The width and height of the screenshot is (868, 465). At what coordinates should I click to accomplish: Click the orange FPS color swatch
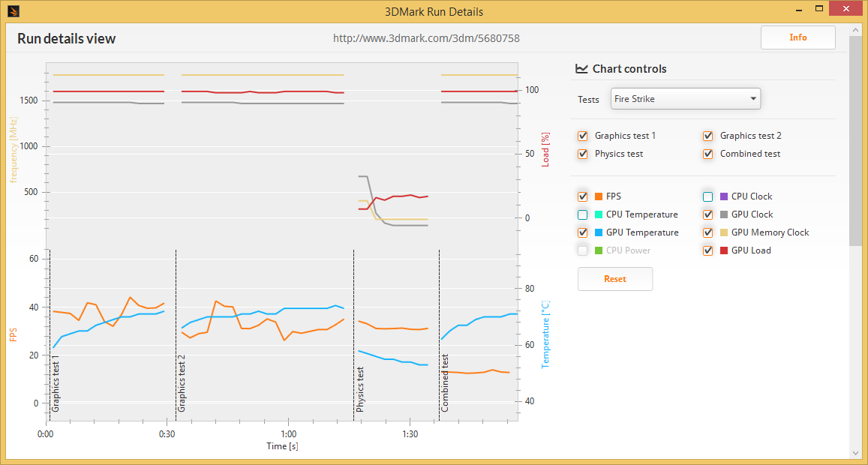[599, 196]
